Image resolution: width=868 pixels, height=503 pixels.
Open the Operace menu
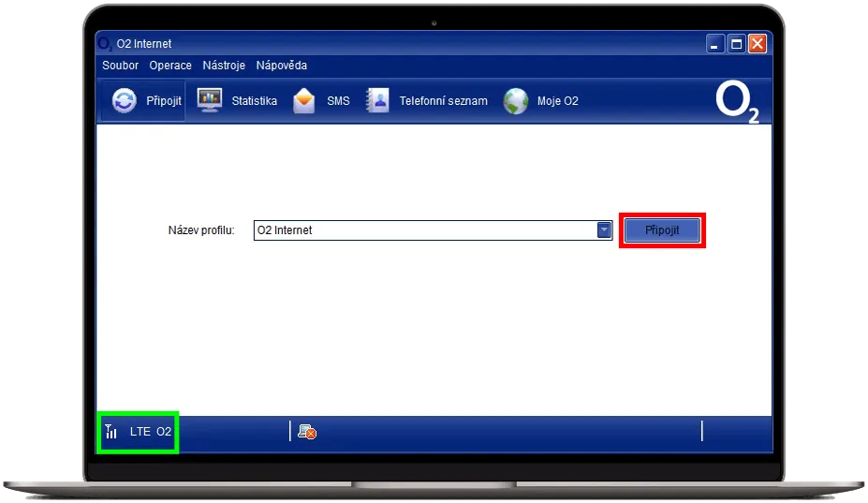coord(170,66)
